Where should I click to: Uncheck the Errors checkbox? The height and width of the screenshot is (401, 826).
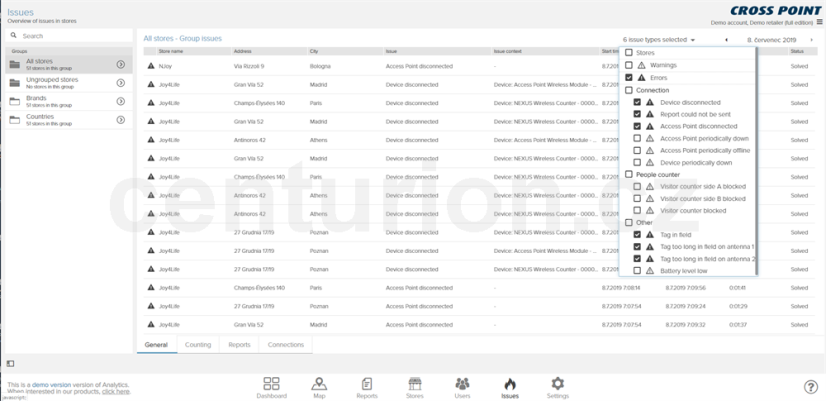pyautogui.click(x=628, y=77)
